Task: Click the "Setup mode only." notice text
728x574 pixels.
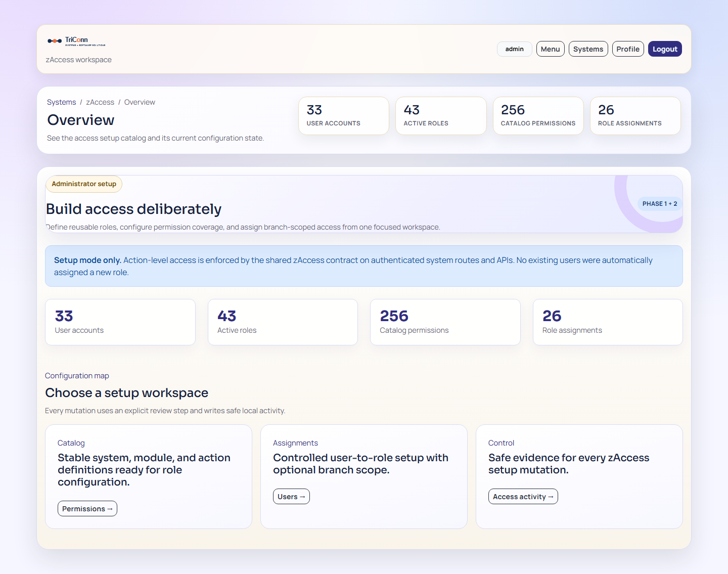Action: click(x=87, y=260)
